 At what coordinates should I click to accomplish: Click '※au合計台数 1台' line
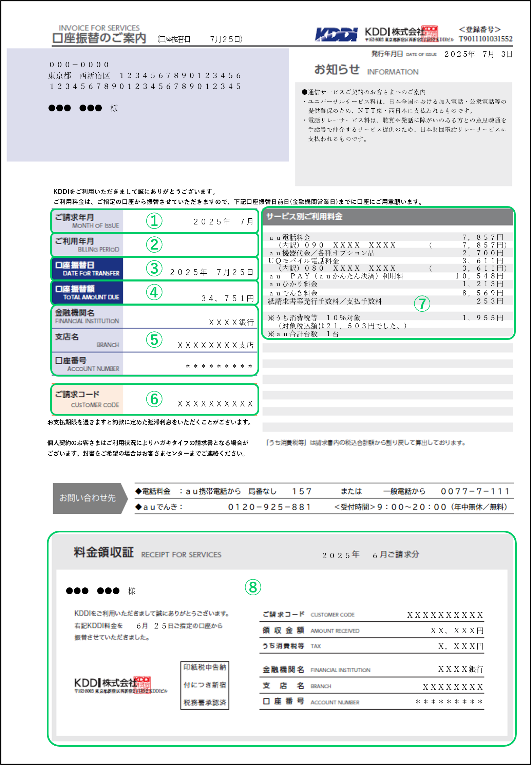coord(303,334)
